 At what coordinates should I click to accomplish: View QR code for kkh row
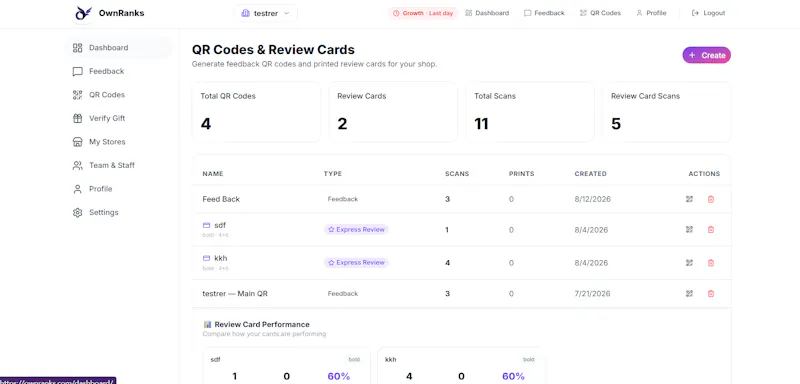click(689, 263)
